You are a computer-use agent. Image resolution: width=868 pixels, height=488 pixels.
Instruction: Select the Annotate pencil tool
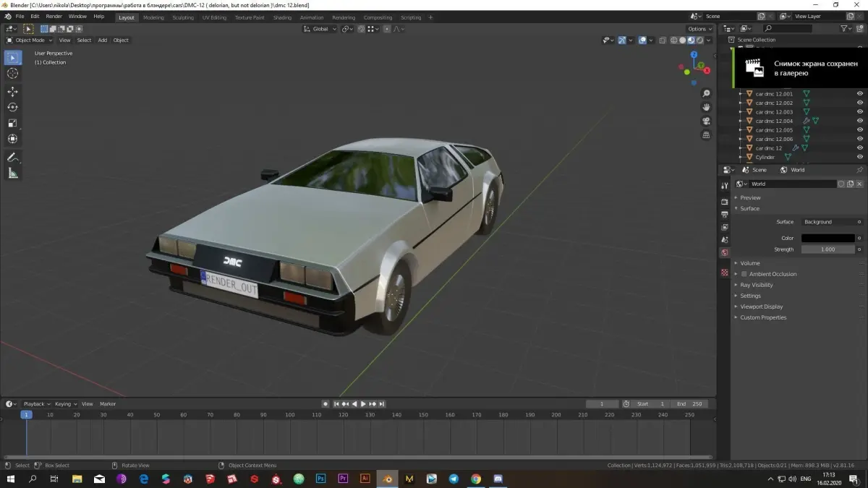pyautogui.click(x=13, y=158)
